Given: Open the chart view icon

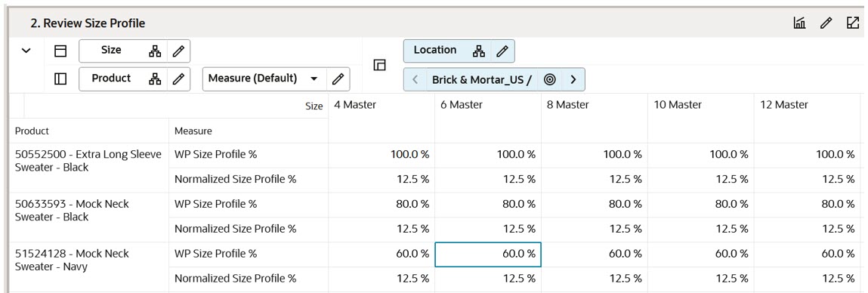Looking at the screenshot, I should coord(799,23).
